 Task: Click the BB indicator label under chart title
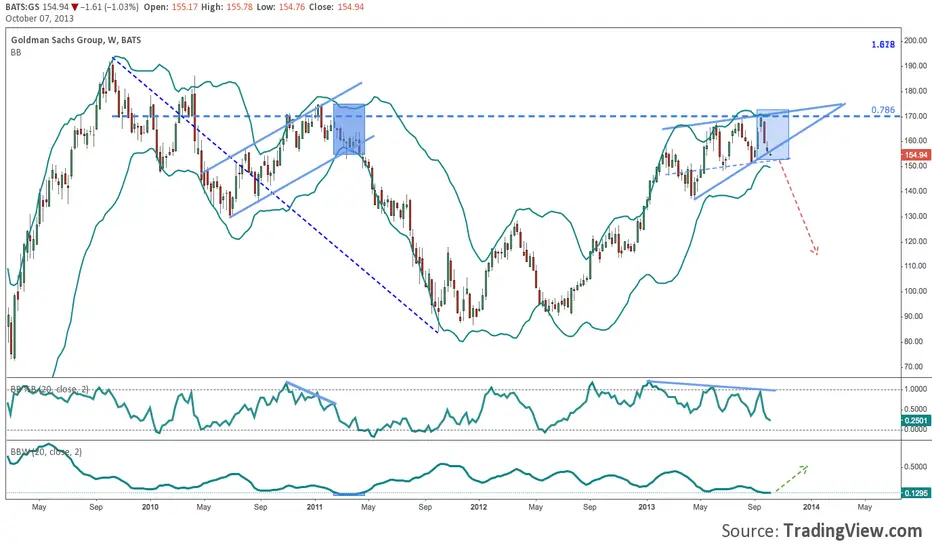click(x=16, y=52)
